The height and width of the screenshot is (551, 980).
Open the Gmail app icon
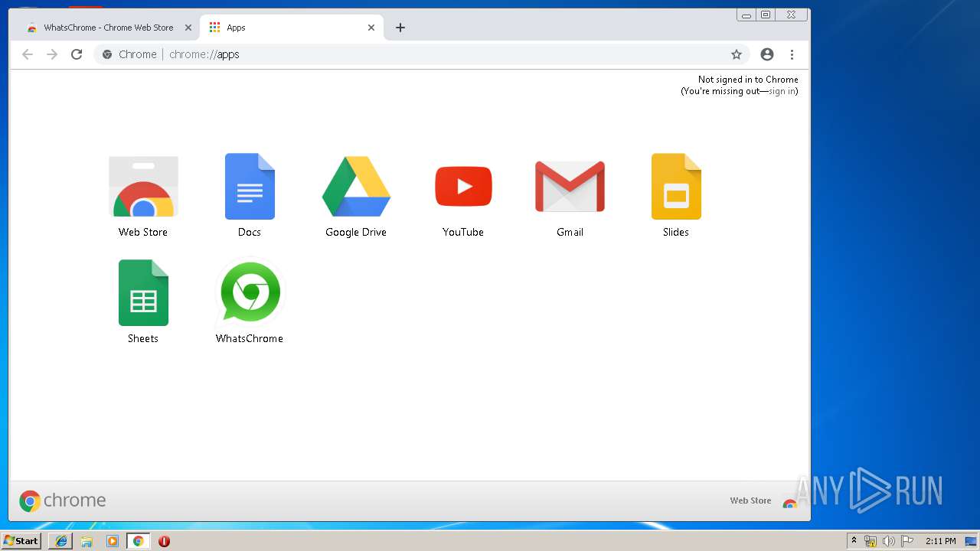point(570,187)
